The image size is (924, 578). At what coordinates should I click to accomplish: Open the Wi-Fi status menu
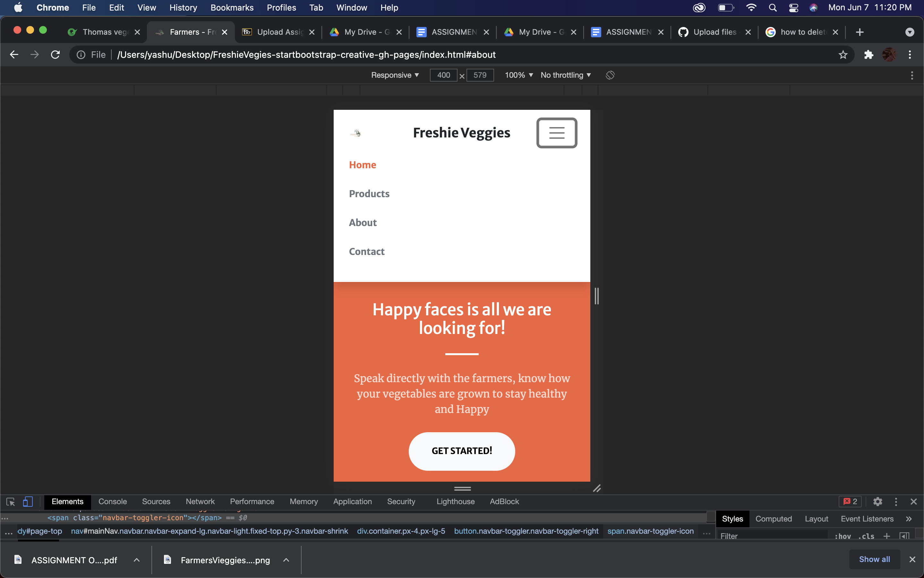[751, 8]
